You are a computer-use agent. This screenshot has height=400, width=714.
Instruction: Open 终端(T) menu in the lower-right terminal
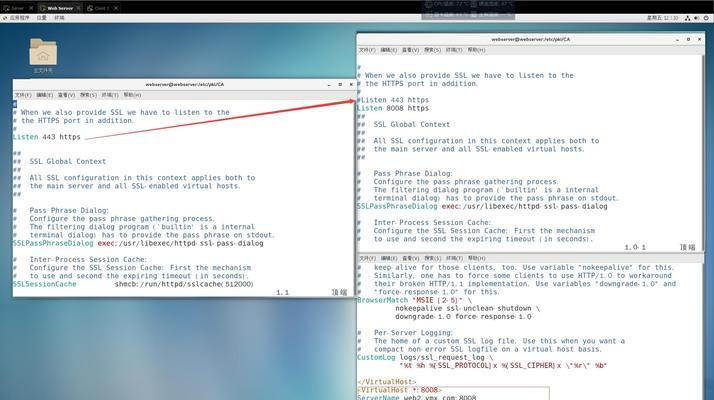click(x=454, y=258)
